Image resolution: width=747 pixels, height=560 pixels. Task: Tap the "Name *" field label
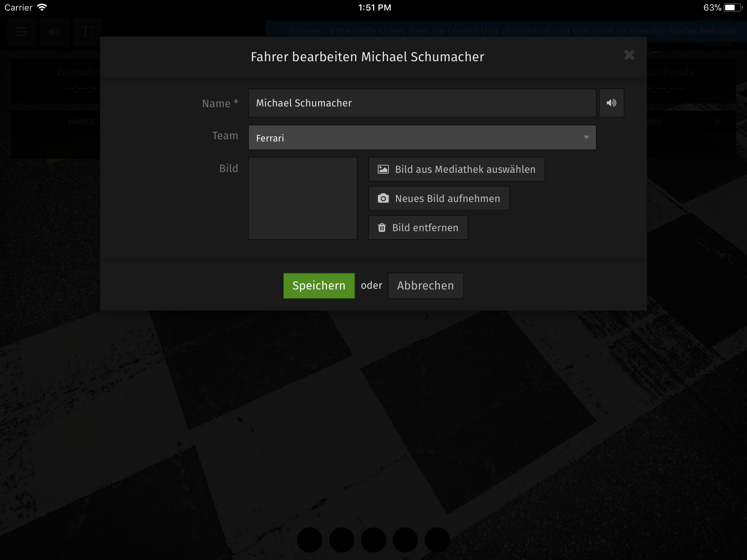click(x=220, y=104)
